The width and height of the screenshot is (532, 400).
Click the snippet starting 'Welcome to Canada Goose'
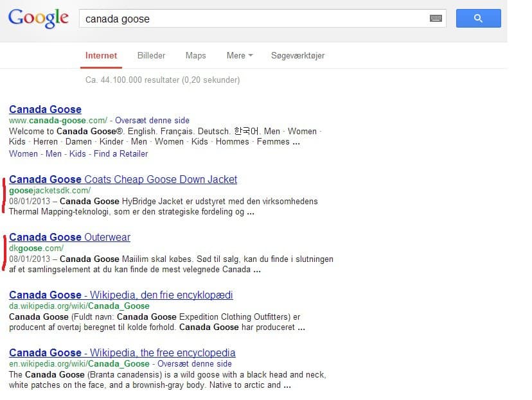(165, 137)
